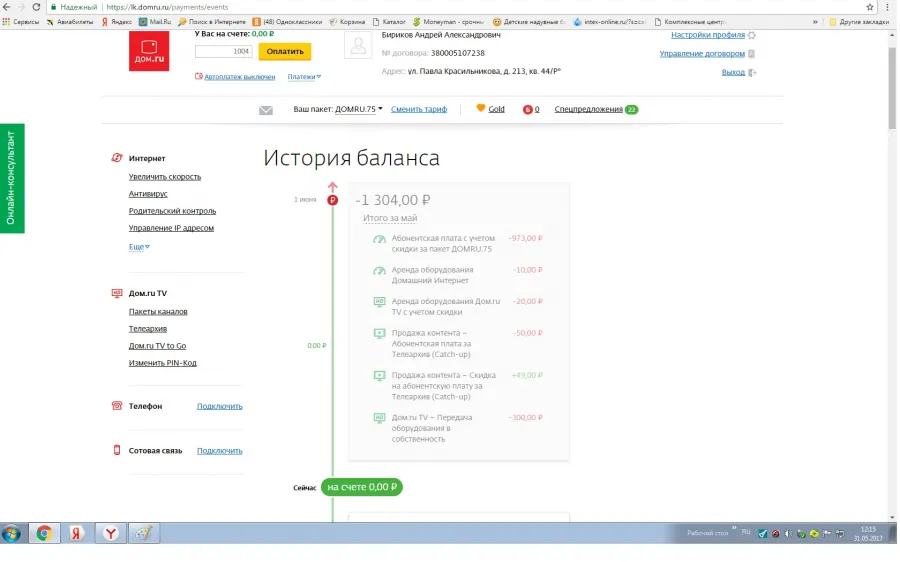Open Управление IP адресом item
900x562 pixels.
coord(171,228)
